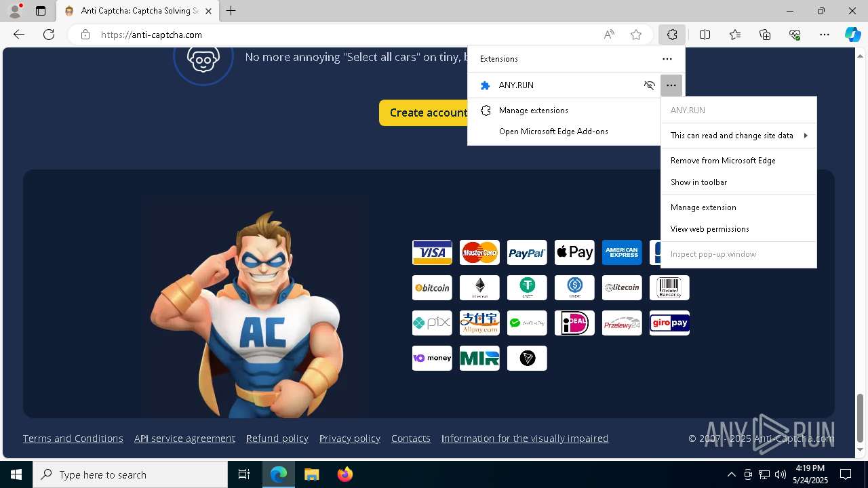The image size is (868, 488).
Task: Add this page to favorites star
Action: click(636, 35)
